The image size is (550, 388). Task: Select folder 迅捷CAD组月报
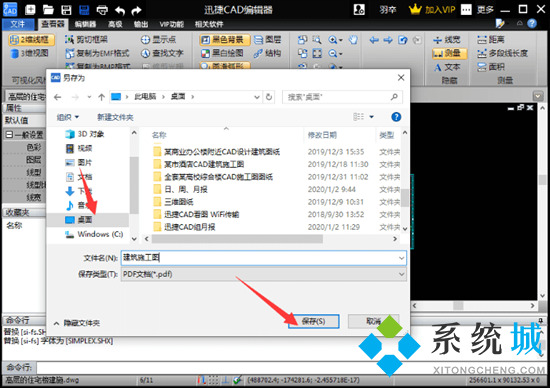coord(184,227)
